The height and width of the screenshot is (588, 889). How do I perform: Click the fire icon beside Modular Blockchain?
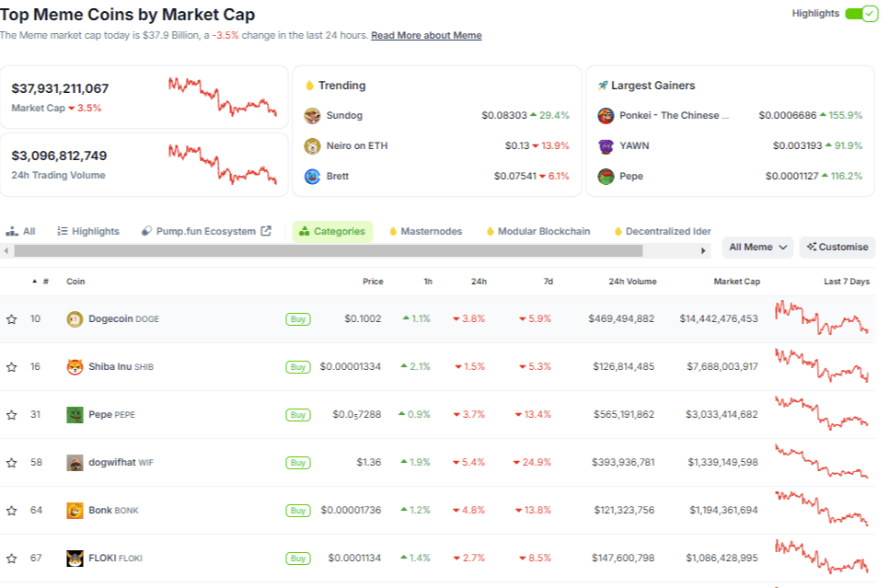[x=490, y=231]
